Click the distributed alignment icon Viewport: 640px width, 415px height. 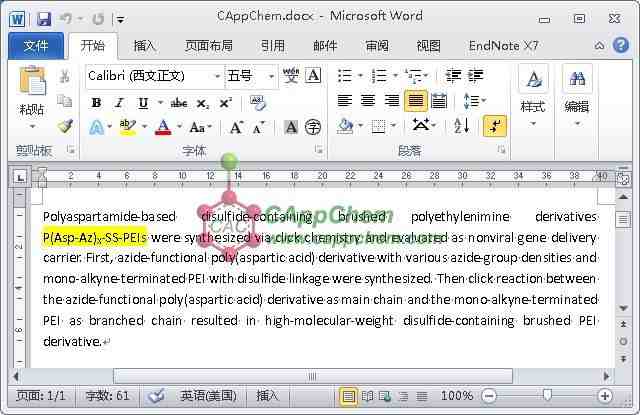click(x=439, y=101)
